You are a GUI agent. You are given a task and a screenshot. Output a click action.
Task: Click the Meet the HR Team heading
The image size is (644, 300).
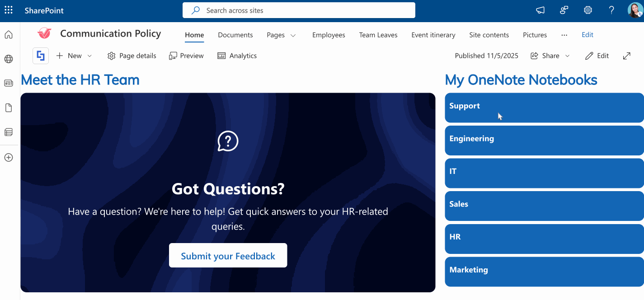click(80, 80)
